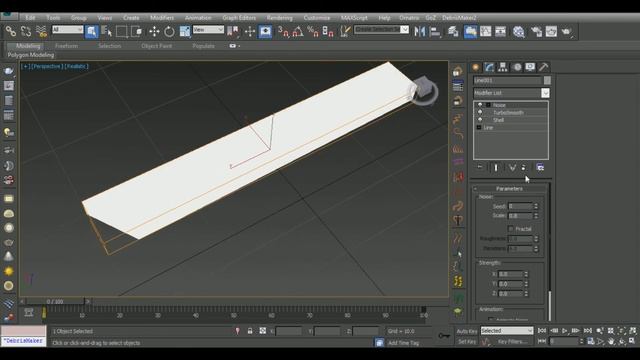Open the Hierarchy command panel tab
This screenshot has width=640, height=360.
tap(503, 67)
